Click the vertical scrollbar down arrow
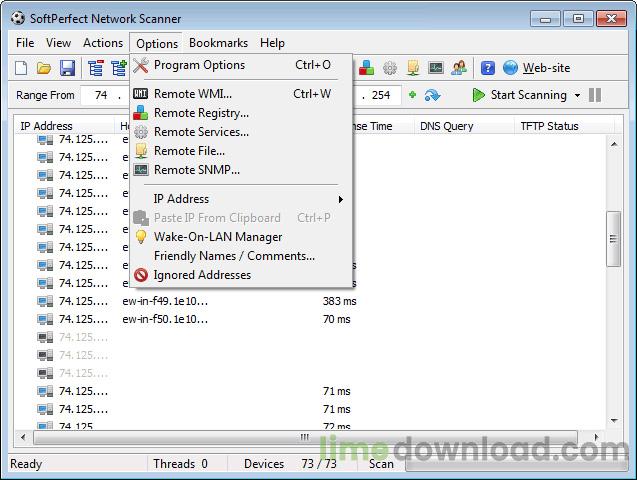Screen dimensions: 637x480 (614, 421)
